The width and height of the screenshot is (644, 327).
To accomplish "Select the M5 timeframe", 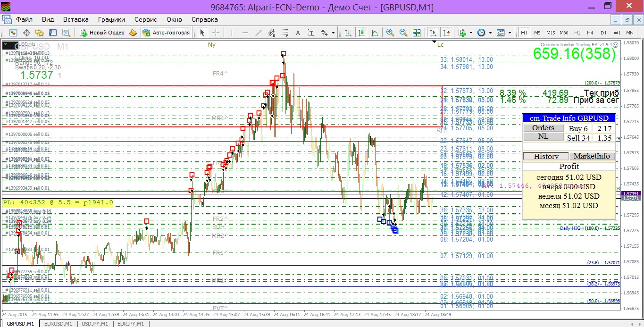I will pos(537,33).
